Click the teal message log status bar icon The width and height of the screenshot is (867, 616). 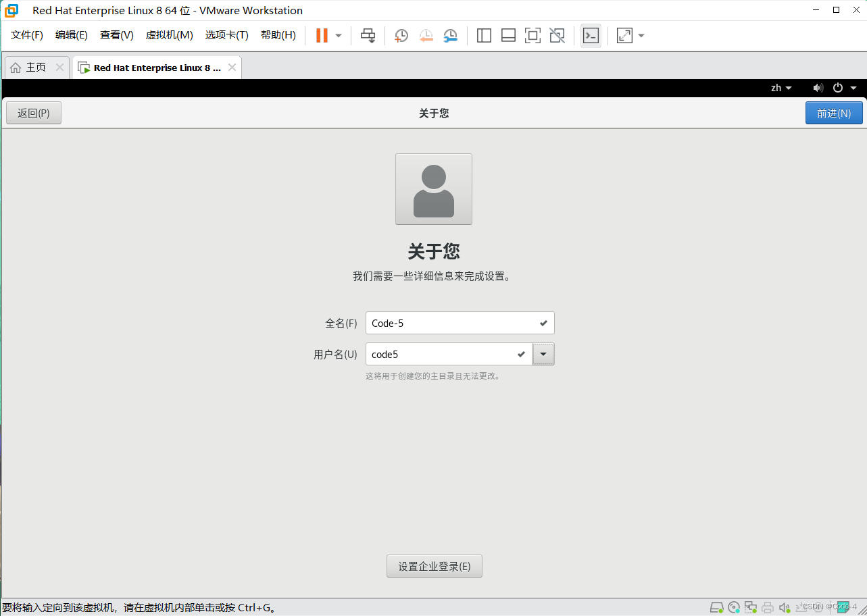[842, 607]
